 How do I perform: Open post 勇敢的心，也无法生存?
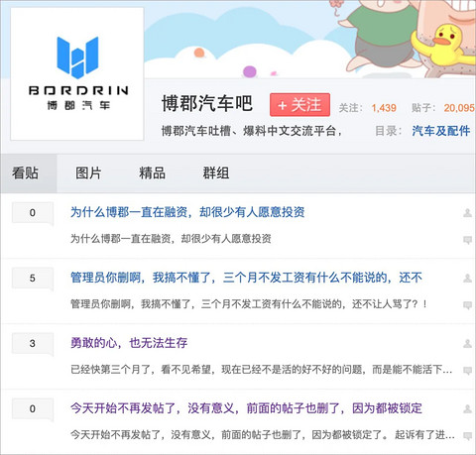[129, 343]
